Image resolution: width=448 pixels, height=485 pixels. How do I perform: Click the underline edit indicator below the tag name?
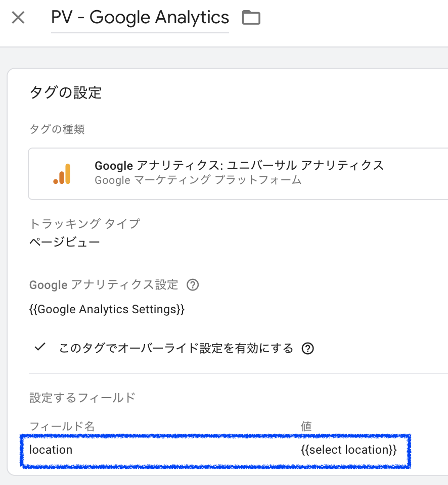[140, 31]
